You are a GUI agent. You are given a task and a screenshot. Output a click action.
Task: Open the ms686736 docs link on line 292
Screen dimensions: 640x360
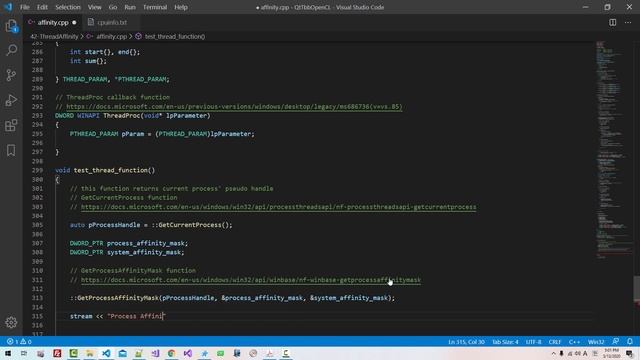pyautogui.click(x=234, y=107)
